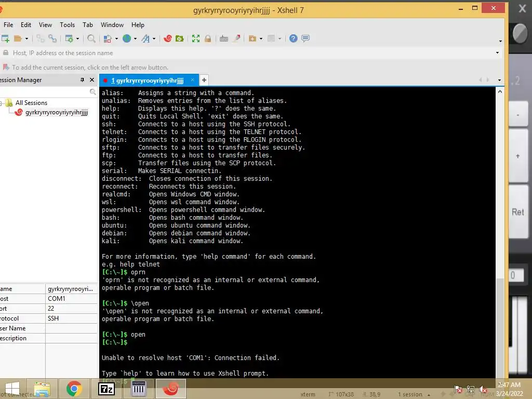Expand the Open folder dropdown arrow
The image size is (532, 399).
pyautogui.click(x=26, y=38)
